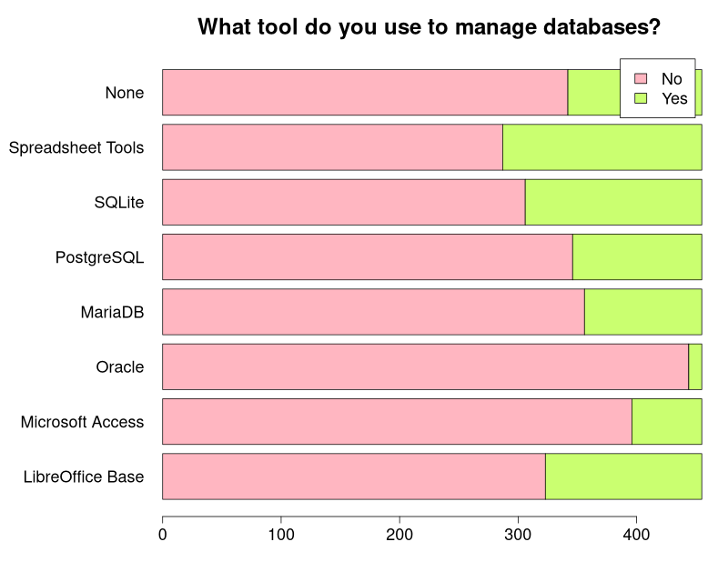Select the green Microsoft Access segment
Viewport: 728px width, 582px height.
(667, 421)
